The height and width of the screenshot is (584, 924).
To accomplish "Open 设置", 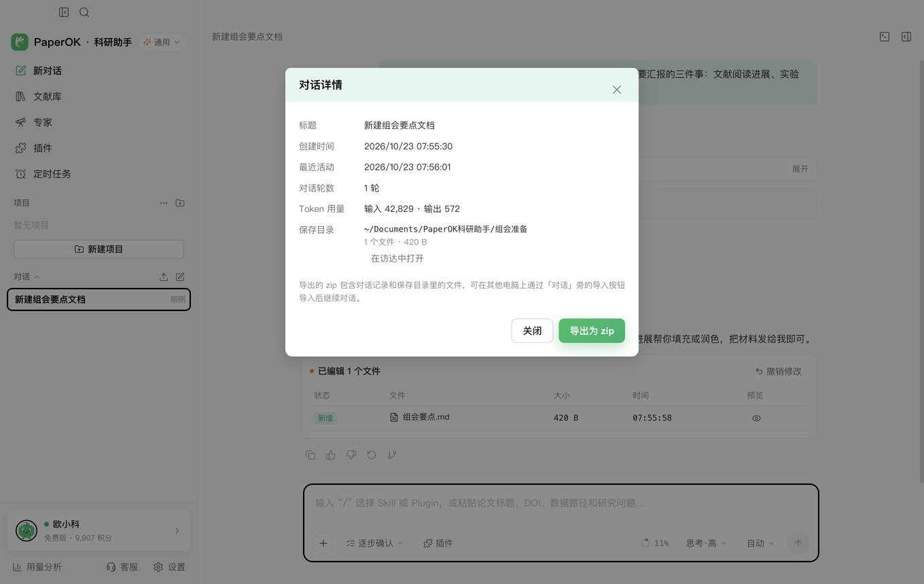I will pos(169,567).
